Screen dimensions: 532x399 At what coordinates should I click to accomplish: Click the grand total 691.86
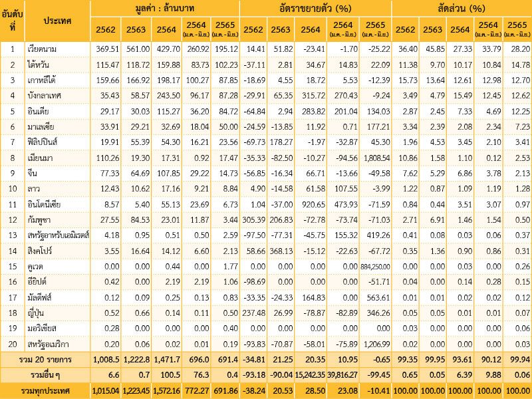click(226, 391)
